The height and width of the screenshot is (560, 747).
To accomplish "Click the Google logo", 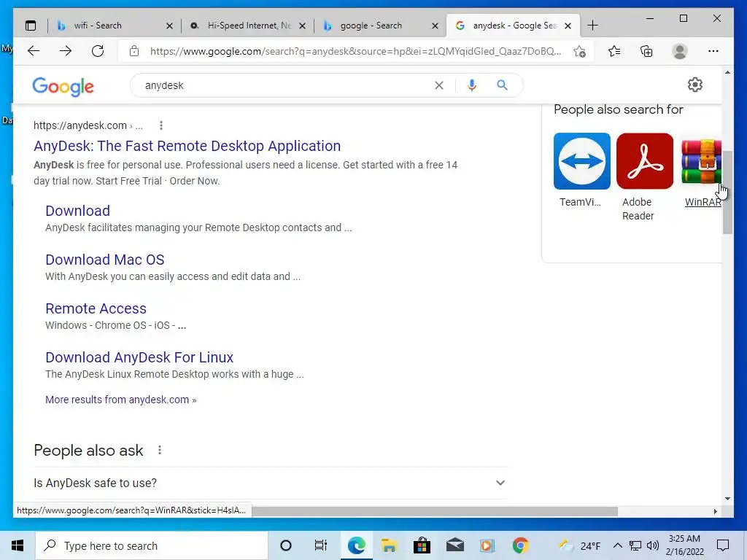I will point(63,86).
